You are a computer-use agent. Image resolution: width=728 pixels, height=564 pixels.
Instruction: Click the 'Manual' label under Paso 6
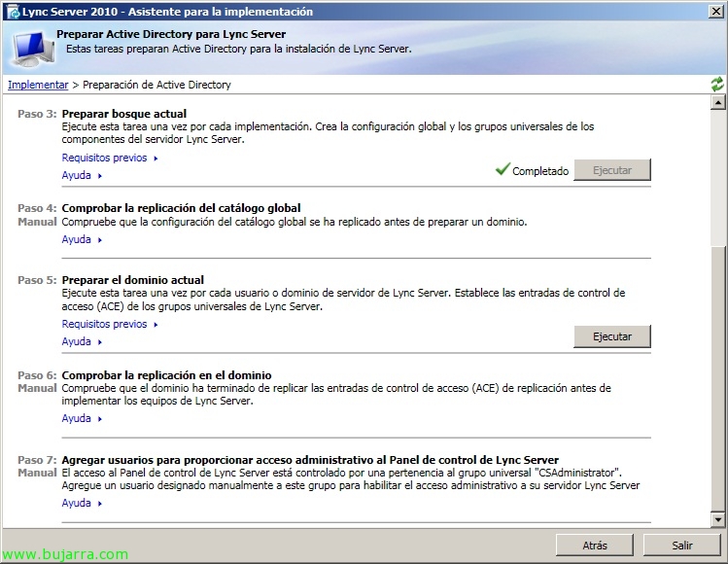[x=37, y=388]
